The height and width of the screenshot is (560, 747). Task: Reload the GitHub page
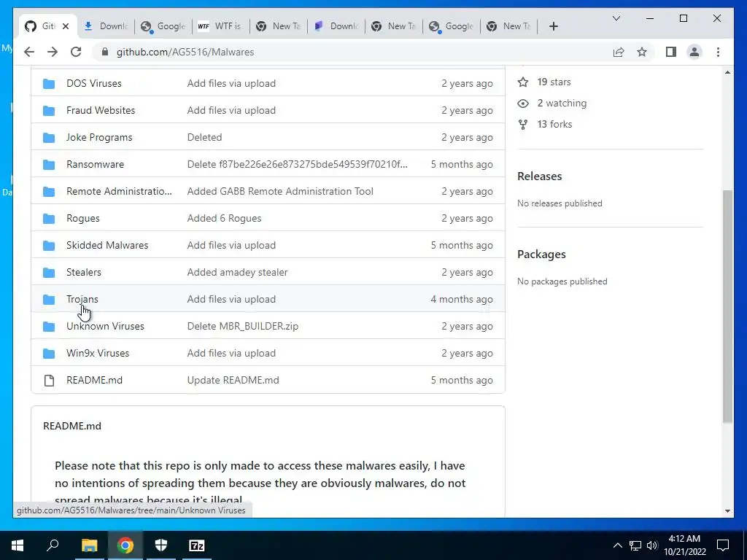click(x=76, y=52)
